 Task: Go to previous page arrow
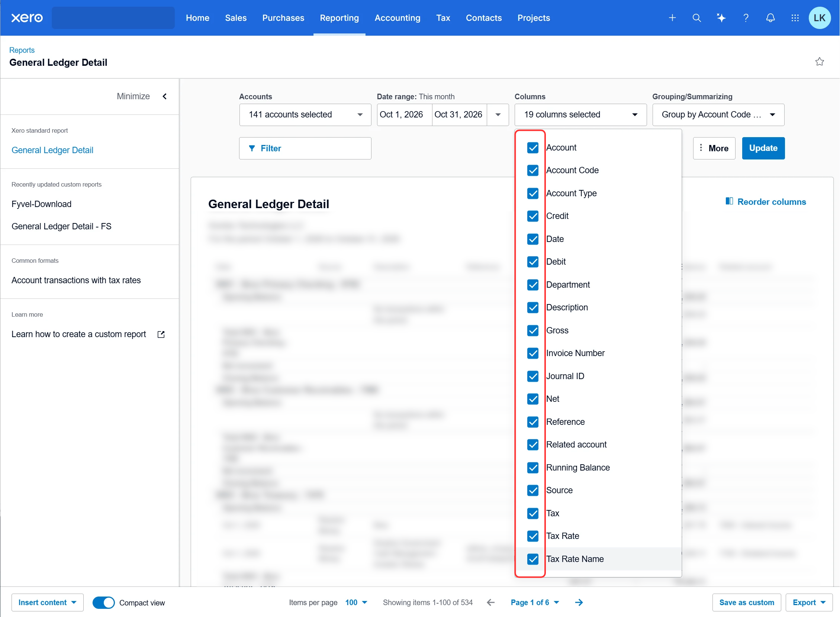coord(491,603)
